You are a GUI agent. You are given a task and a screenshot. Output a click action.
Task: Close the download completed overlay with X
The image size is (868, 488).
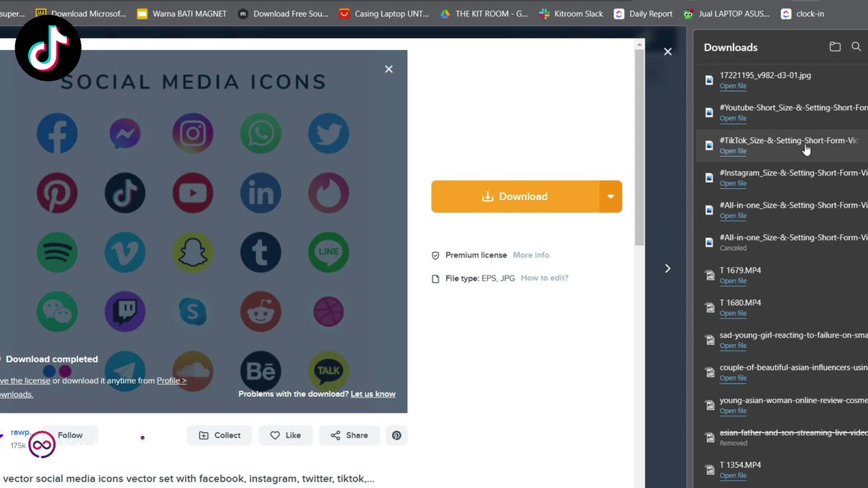click(x=388, y=69)
